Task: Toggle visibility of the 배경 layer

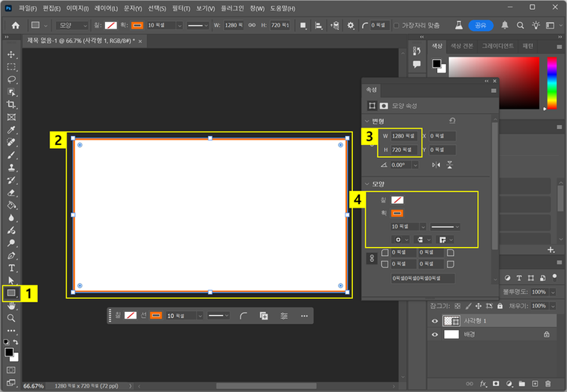Action: pos(434,334)
